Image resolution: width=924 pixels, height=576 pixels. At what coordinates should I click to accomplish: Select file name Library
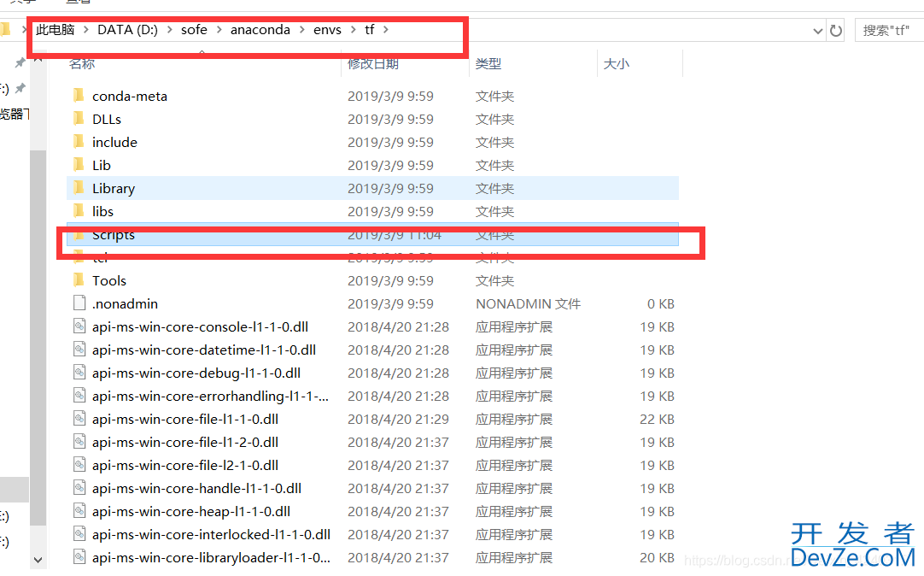[x=114, y=189]
